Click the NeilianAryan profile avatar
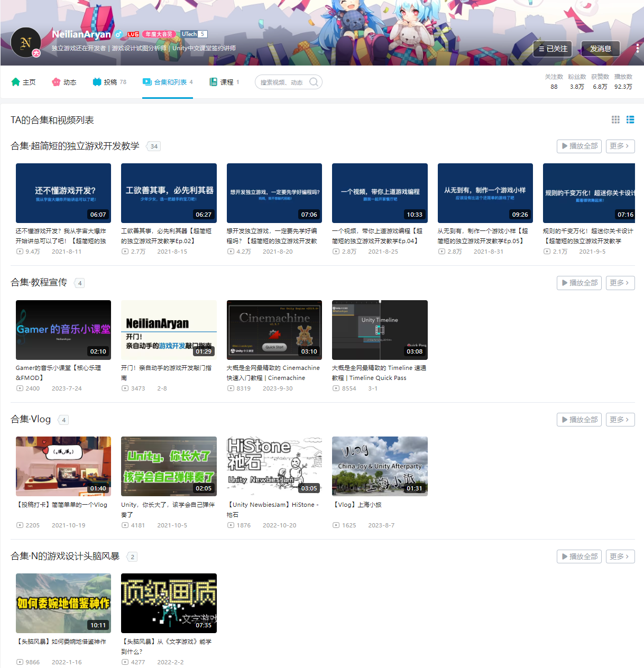The image size is (644, 668). tap(26, 42)
